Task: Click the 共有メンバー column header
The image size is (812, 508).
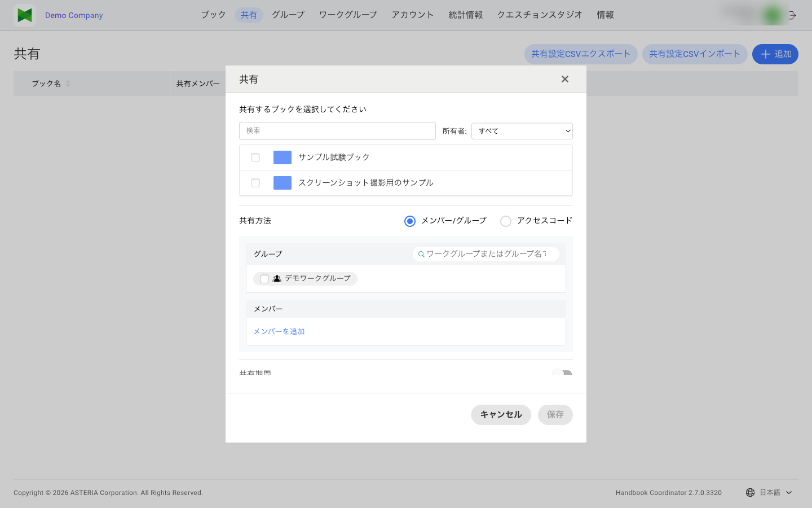Action: point(198,84)
